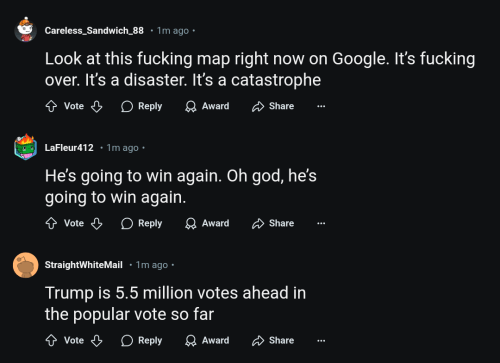Downvote LaFleur412's comment

[97, 223]
